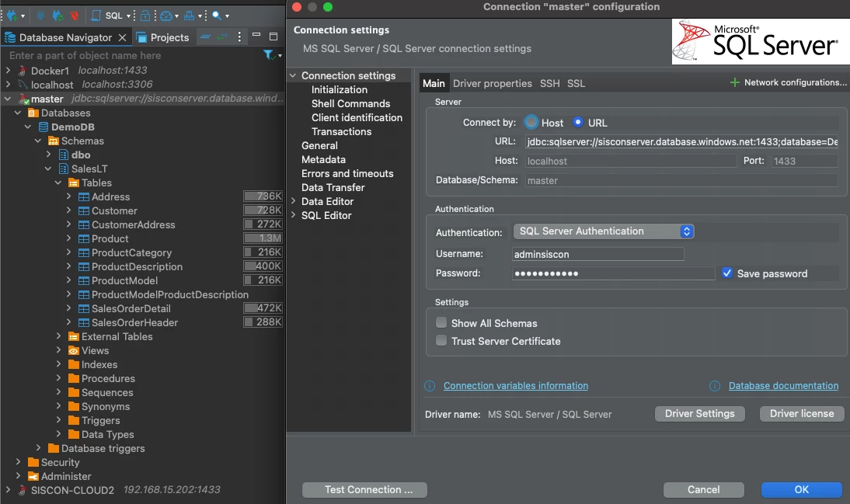The height and width of the screenshot is (504, 850).
Task: Click the Views folder icon
Action: pos(73,351)
